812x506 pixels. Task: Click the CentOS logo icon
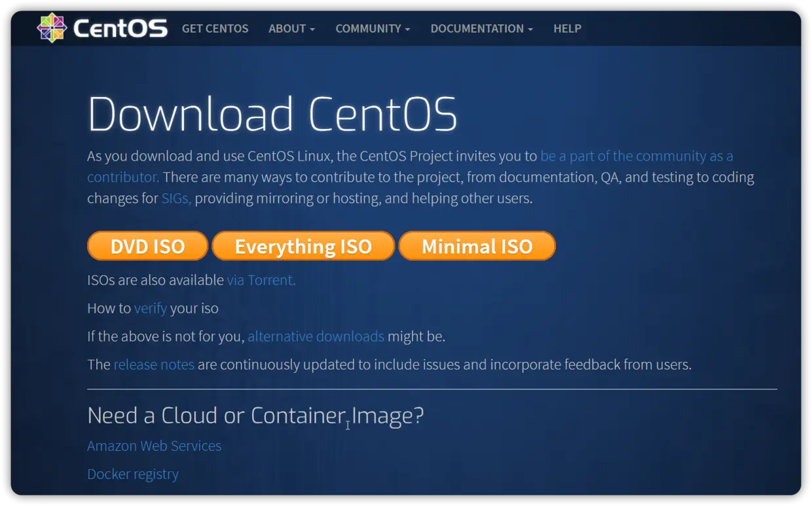[x=52, y=28]
